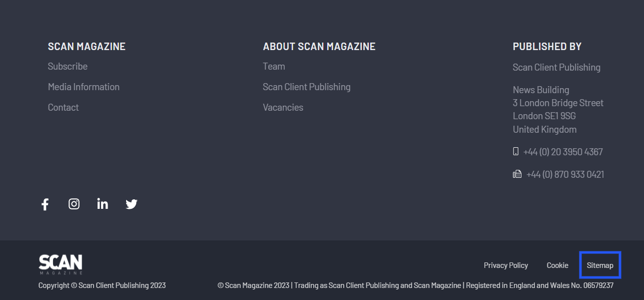
Task: Click the fax icon next to +44 (0) 870 933 0421
Action: click(x=517, y=174)
